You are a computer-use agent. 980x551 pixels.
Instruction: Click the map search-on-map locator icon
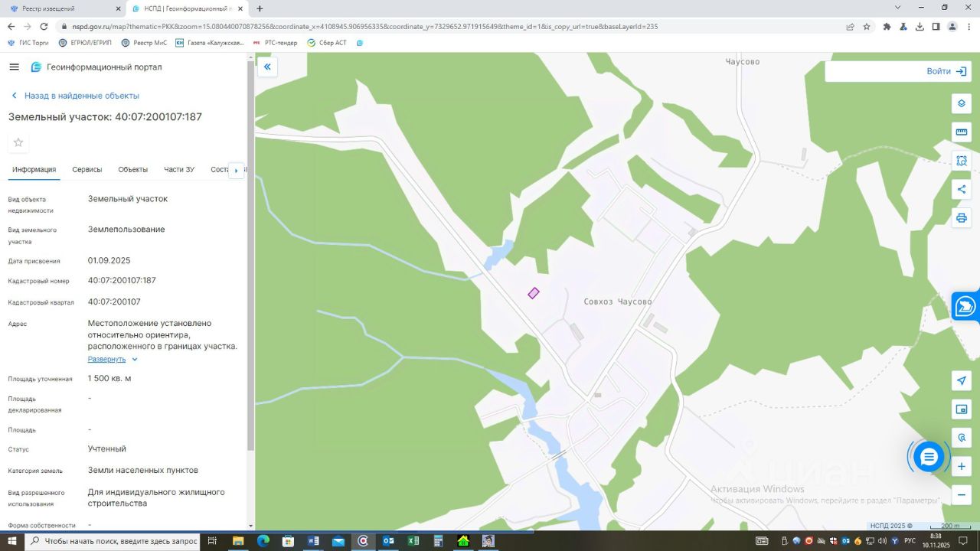point(962,439)
